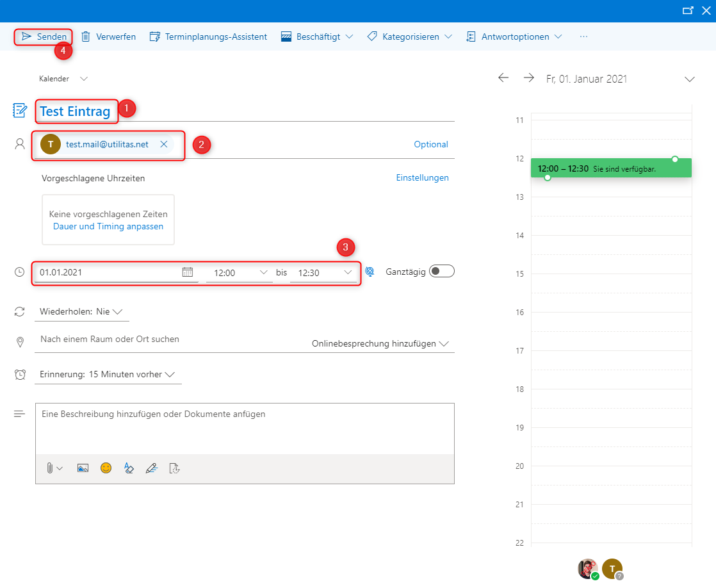Go to previous day with left arrow
Image resolution: width=716 pixels, height=588 pixels.
(503, 78)
